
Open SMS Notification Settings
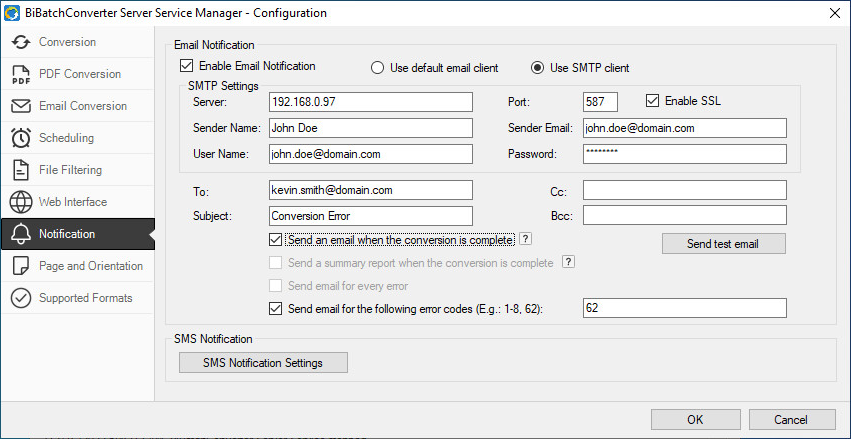pos(263,362)
